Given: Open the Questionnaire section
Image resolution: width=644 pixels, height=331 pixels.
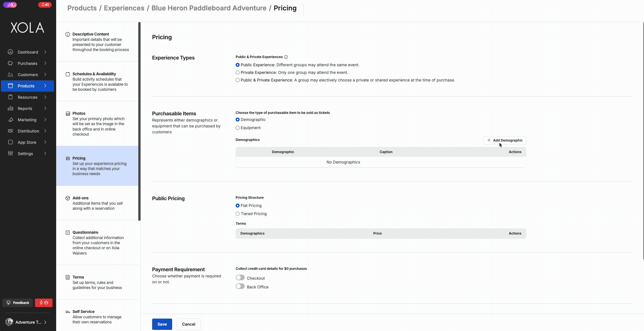Looking at the screenshot, I should point(97,242).
